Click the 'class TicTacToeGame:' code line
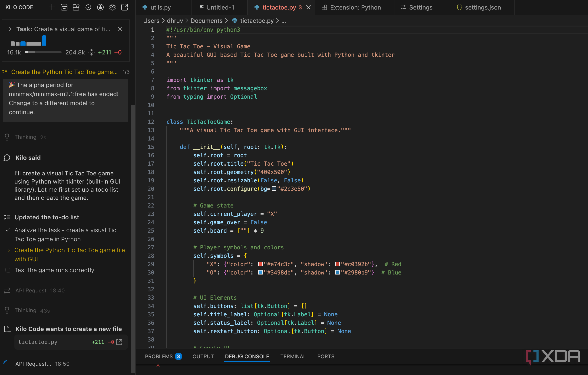Viewport: 588px width, 375px height. click(200, 122)
